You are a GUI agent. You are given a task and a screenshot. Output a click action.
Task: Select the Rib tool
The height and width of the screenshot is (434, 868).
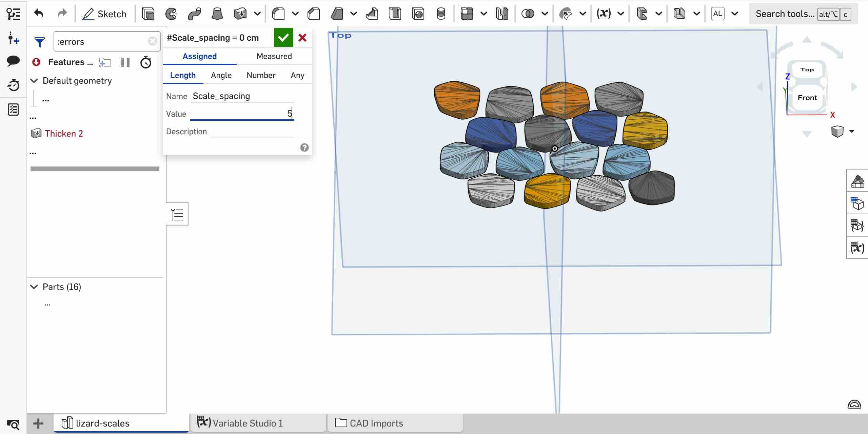click(x=372, y=14)
